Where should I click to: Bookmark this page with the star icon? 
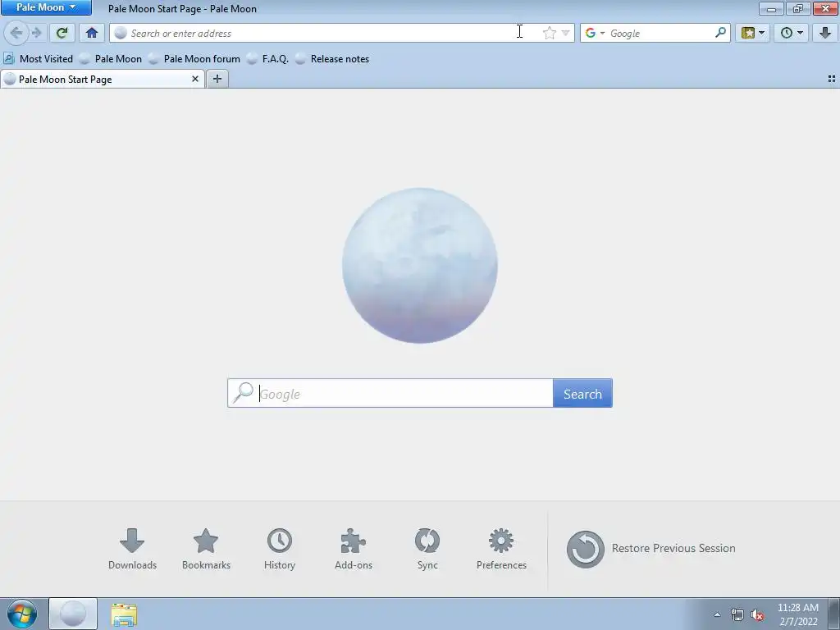pyautogui.click(x=549, y=33)
